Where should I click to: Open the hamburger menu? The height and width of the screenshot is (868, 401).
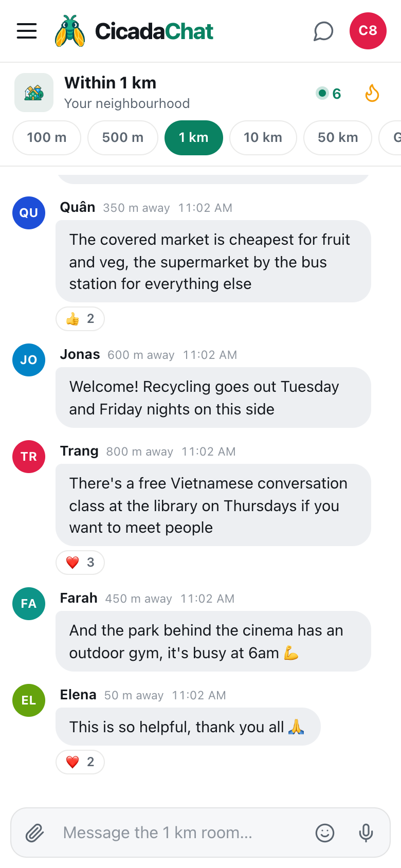point(27,31)
